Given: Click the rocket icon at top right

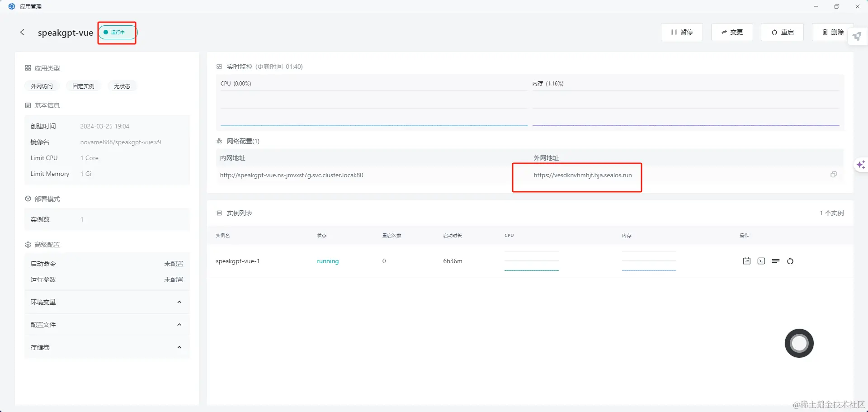Looking at the screenshot, I should (x=857, y=36).
